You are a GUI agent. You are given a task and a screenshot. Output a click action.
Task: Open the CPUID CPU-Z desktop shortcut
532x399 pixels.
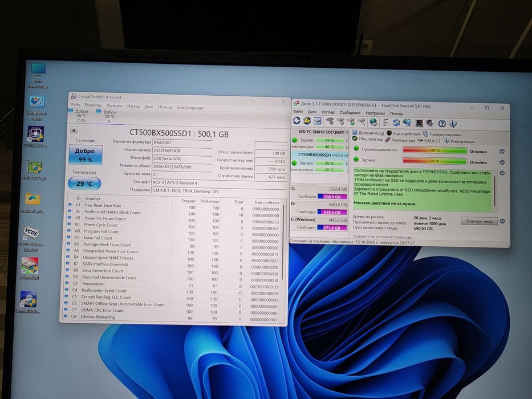coord(35,137)
